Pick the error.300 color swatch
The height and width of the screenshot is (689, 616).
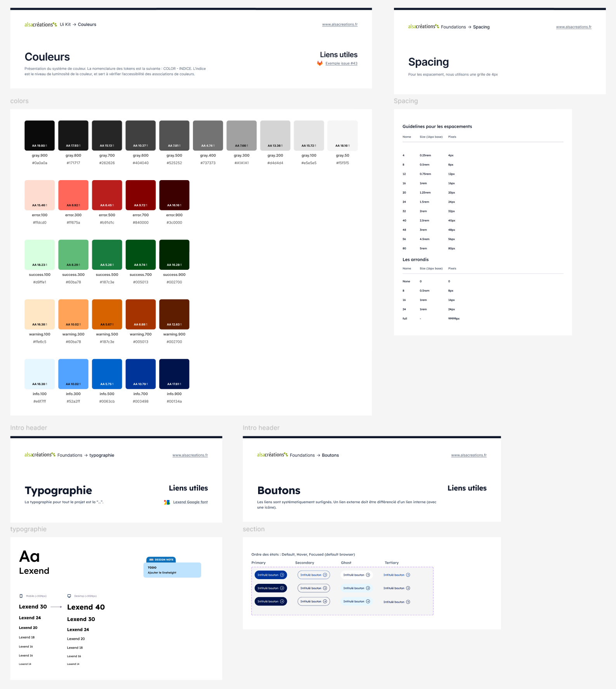click(x=73, y=195)
